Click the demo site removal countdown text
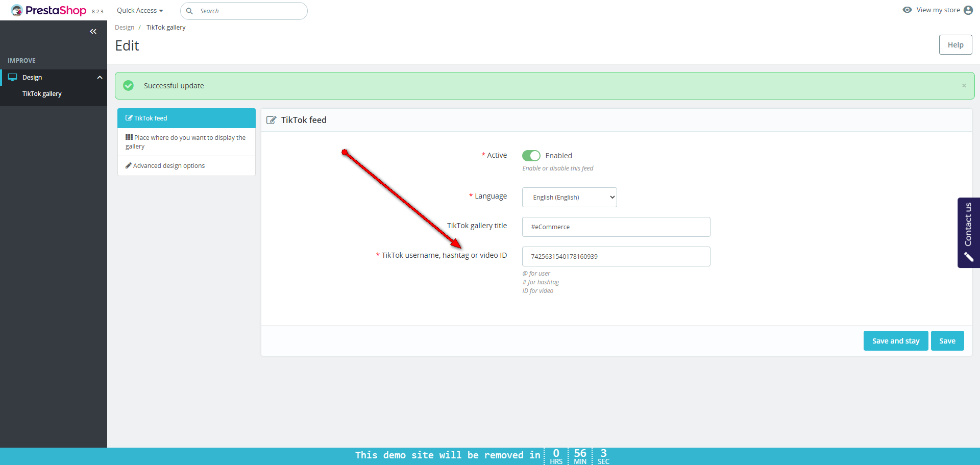Screen dimensions: 980x465 [x=448, y=455]
